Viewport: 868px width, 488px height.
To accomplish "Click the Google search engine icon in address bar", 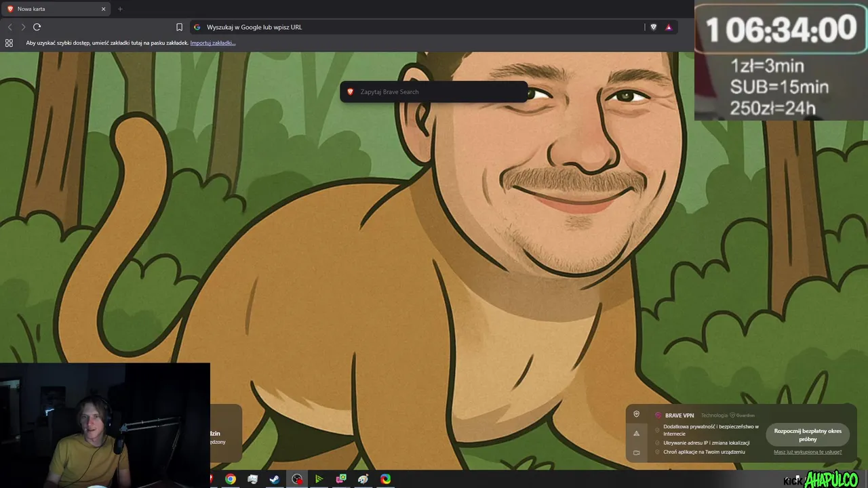I will (x=197, y=27).
